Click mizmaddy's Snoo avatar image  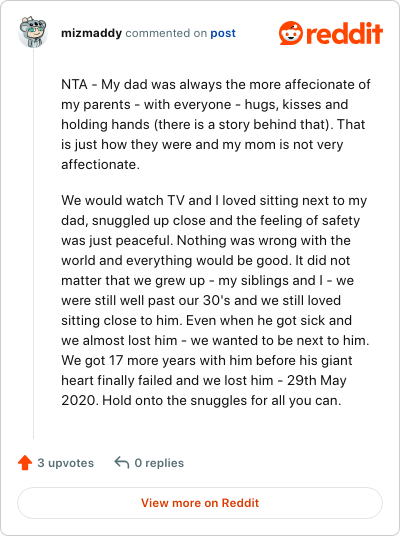pos(33,33)
